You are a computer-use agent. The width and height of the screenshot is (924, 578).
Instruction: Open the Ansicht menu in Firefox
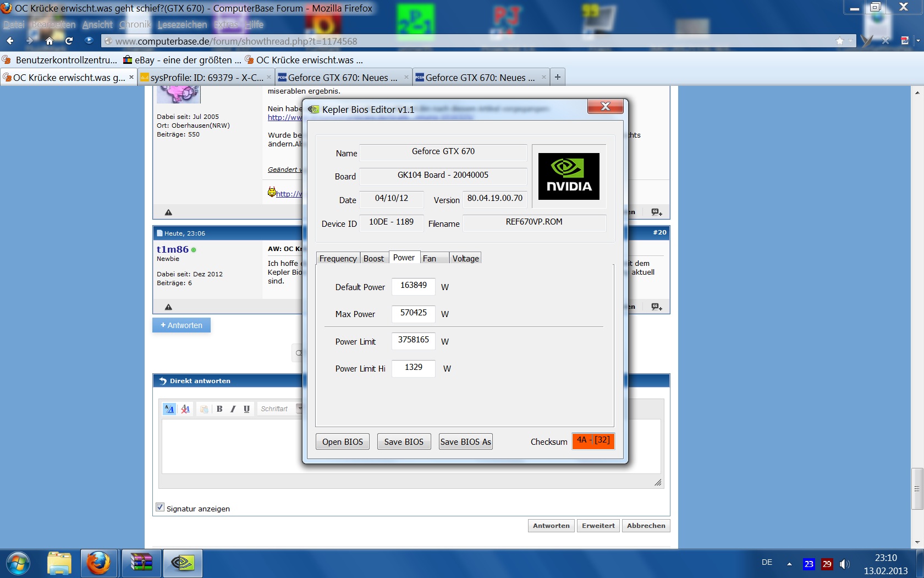click(x=97, y=25)
